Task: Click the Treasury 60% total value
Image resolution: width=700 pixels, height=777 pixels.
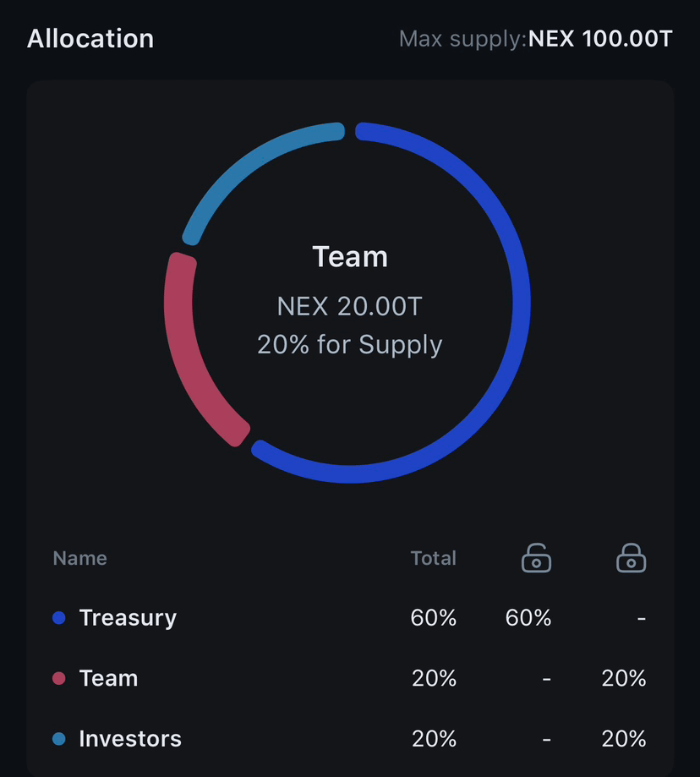Action: tap(434, 618)
